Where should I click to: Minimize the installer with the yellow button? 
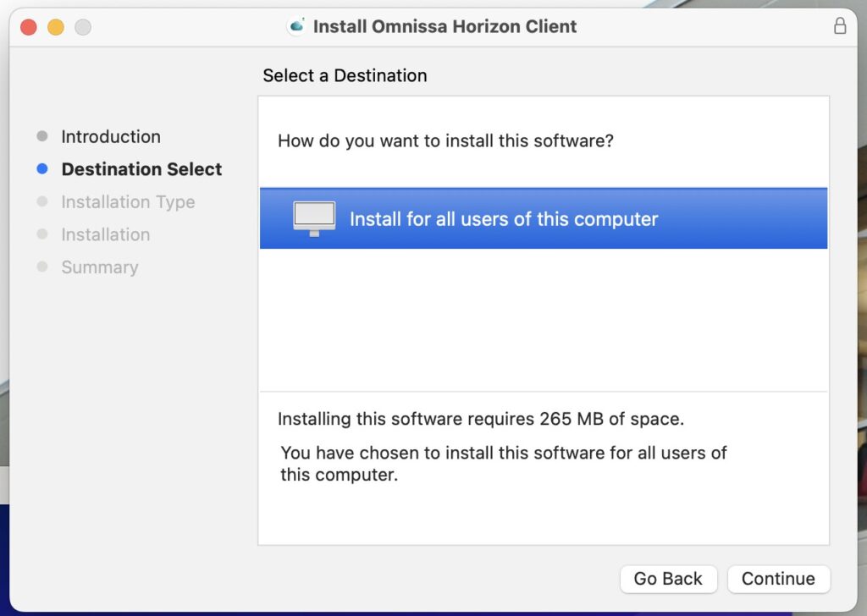coord(56,27)
